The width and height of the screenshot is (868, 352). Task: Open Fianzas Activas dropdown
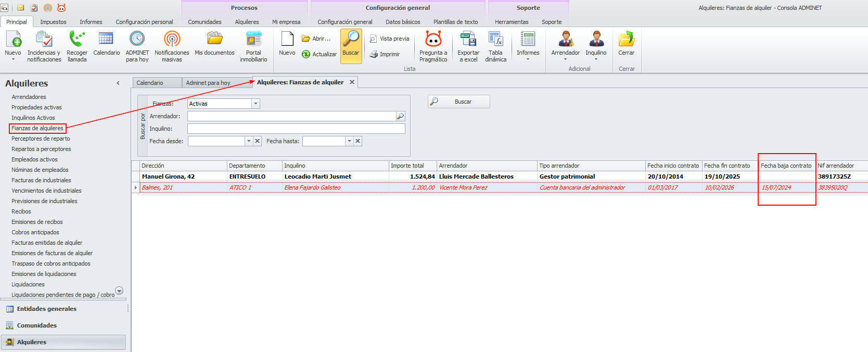click(256, 104)
